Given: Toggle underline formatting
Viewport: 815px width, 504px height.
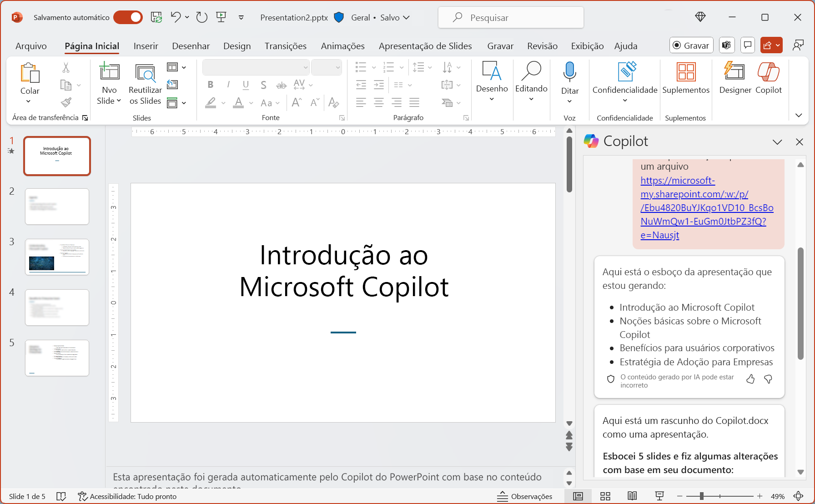Looking at the screenshot, I should click(246, 85).
